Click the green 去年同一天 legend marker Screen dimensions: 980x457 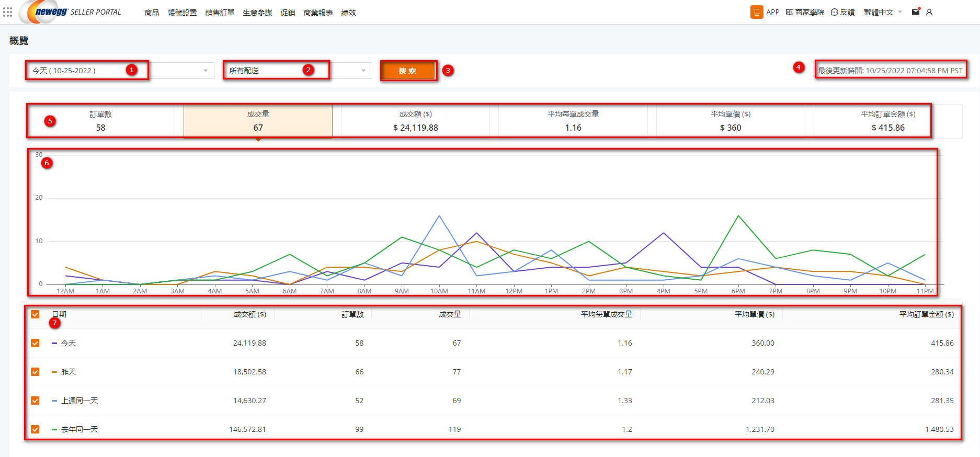coord(54,429)
